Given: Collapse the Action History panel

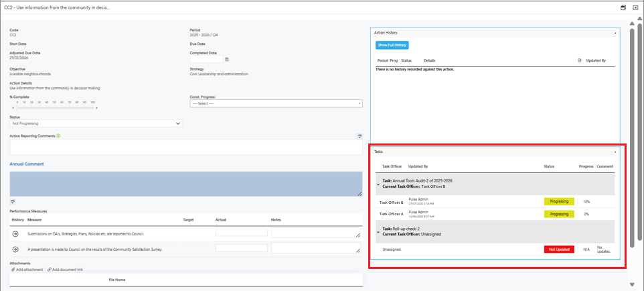Looking at the screenshot, I should (615, 32).
